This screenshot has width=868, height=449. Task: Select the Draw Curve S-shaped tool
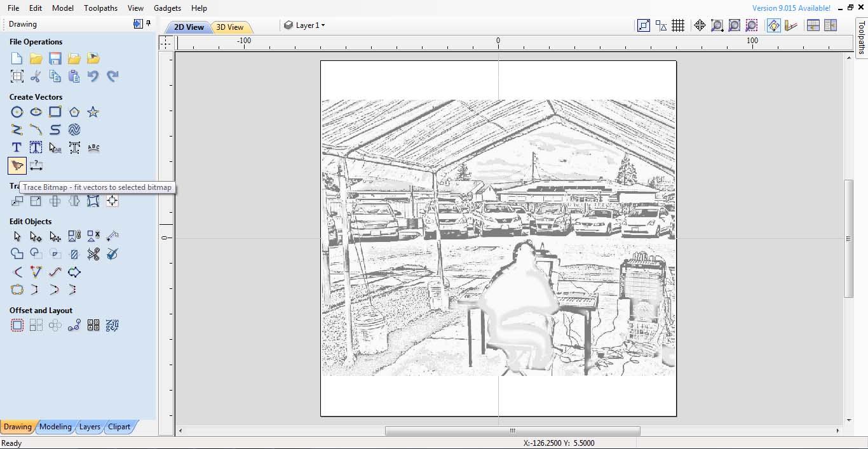click(55, 130)
